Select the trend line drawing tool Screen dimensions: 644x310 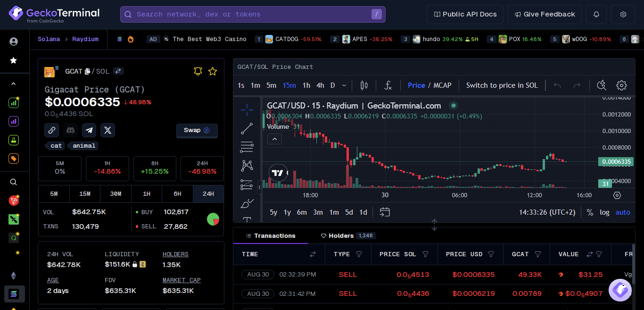(x=247, y=128)
